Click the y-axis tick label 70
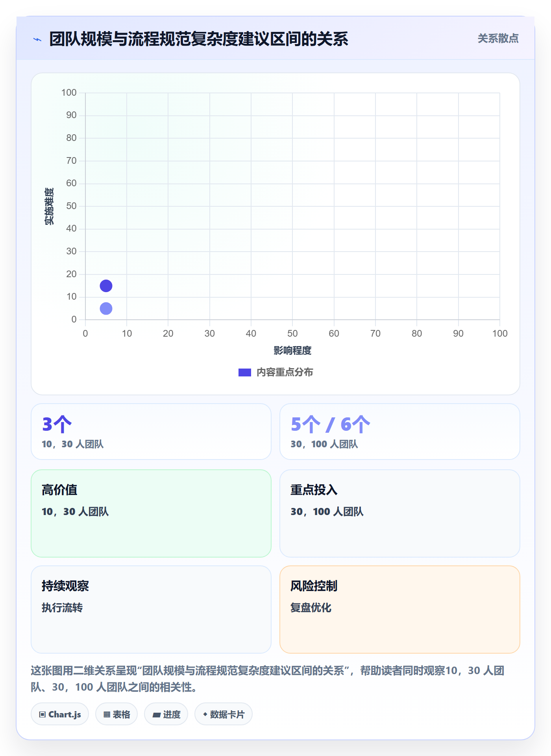 (71, 161)
